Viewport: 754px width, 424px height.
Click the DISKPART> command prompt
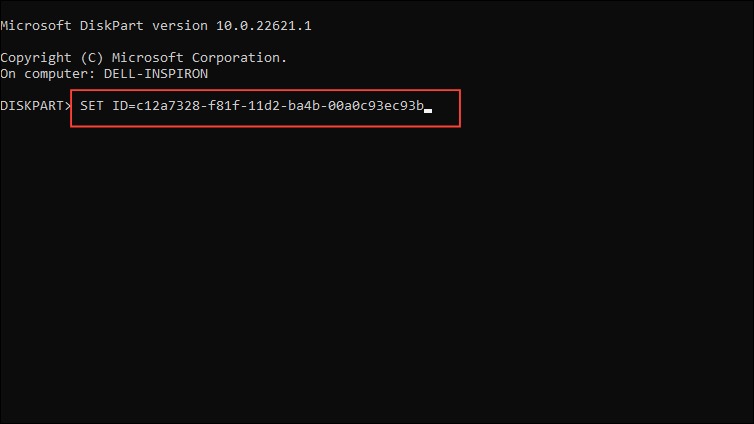[36, 106]
